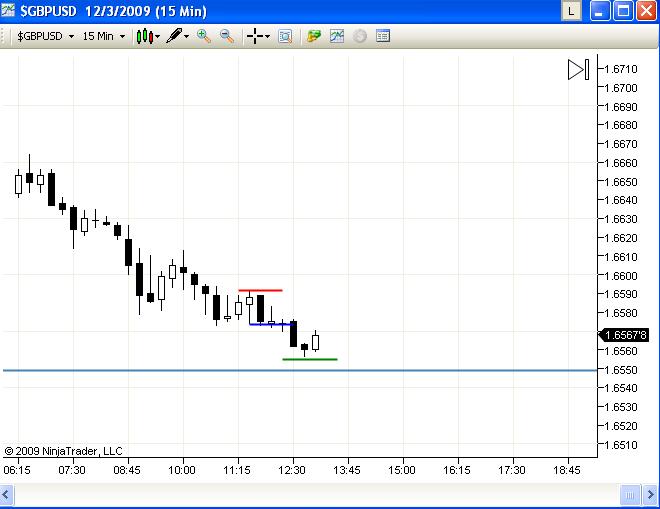This screenshot has width=660, height=509.
Task: Click the NinjaTrader chart icon in title bar
Action: point(8,10)
